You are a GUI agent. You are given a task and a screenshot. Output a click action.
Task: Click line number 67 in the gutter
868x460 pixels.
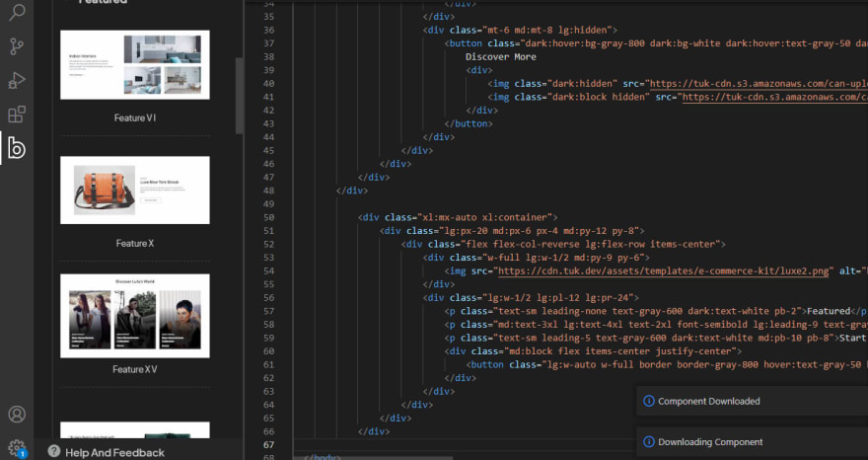[269, 444]
